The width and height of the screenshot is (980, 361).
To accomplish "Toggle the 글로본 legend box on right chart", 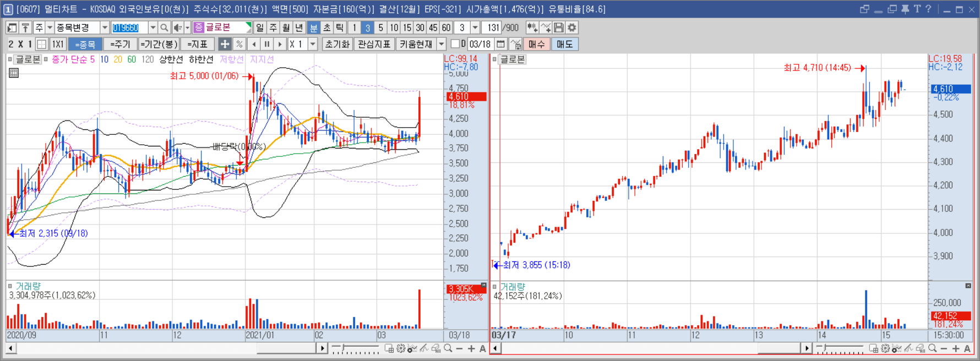I will coord(513,59).
